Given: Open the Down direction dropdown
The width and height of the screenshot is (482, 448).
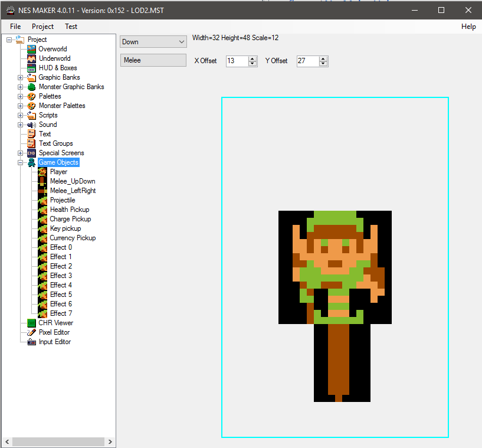Looking at the screenshot, I should pyautogui.click(x=153, y=42).
